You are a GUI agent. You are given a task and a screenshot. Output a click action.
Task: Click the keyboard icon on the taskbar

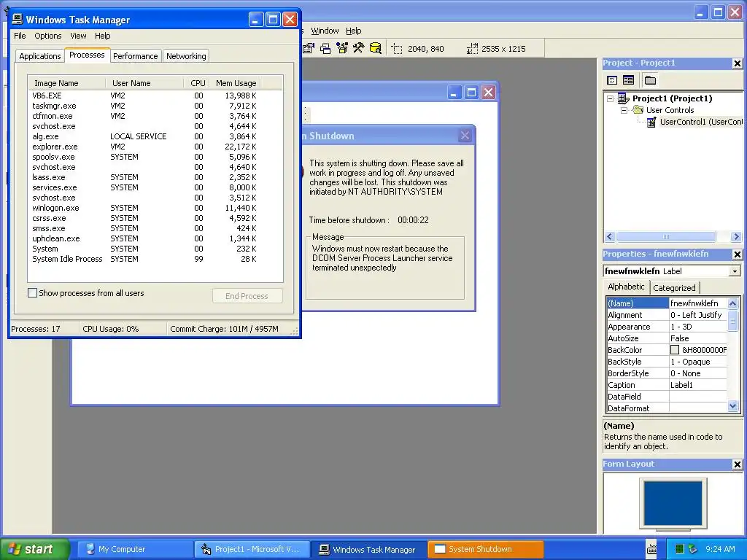tap(651, 549)
